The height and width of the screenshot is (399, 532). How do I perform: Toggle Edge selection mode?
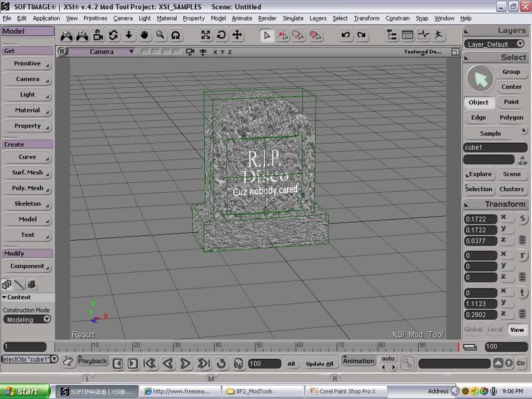(x=478, y=118)
